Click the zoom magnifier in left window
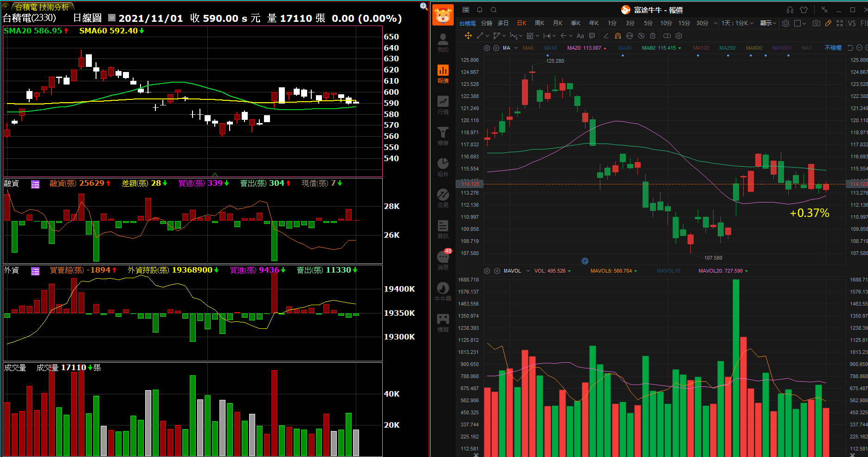Viewport: 868px width, 457px height. 424,6
